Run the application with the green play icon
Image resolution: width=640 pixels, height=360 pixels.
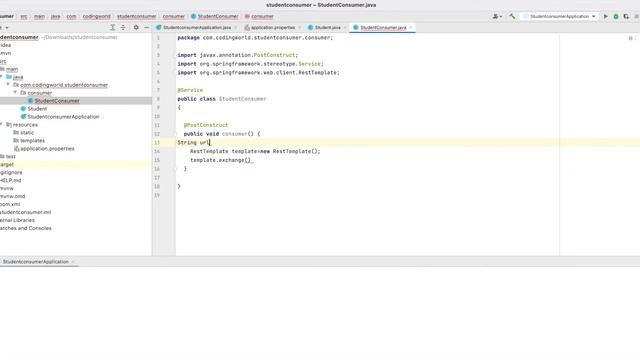pyautogui.click(x=606, y=16)
